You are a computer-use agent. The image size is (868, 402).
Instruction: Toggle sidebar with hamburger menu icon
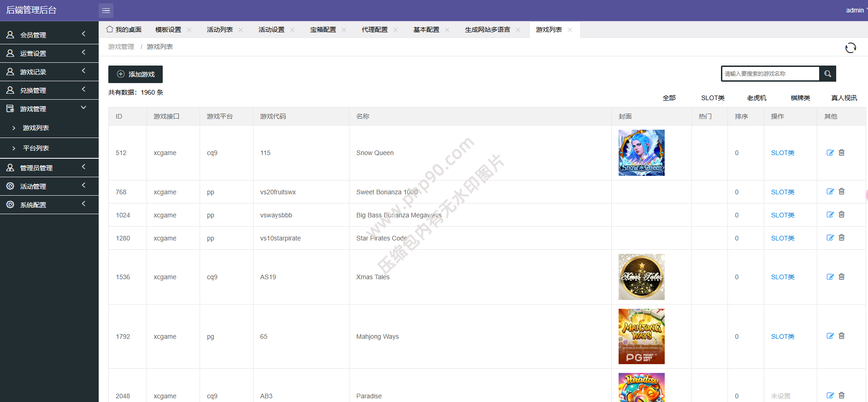106,10
